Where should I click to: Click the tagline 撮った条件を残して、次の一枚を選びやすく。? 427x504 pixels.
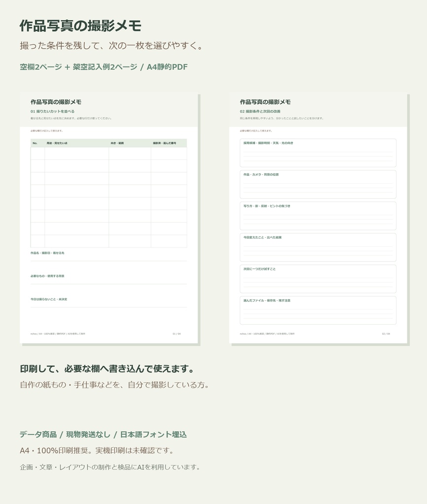(112, 46)
